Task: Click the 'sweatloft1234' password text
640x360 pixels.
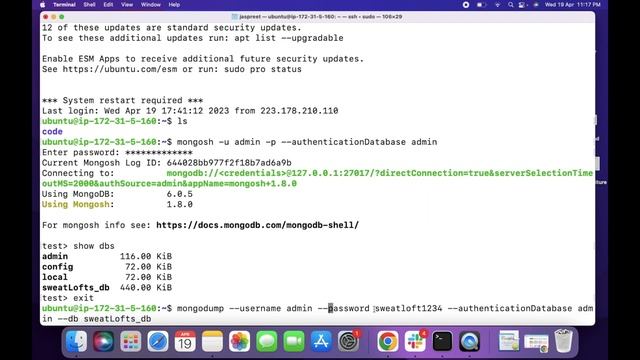Action: (x=408, y=308)
